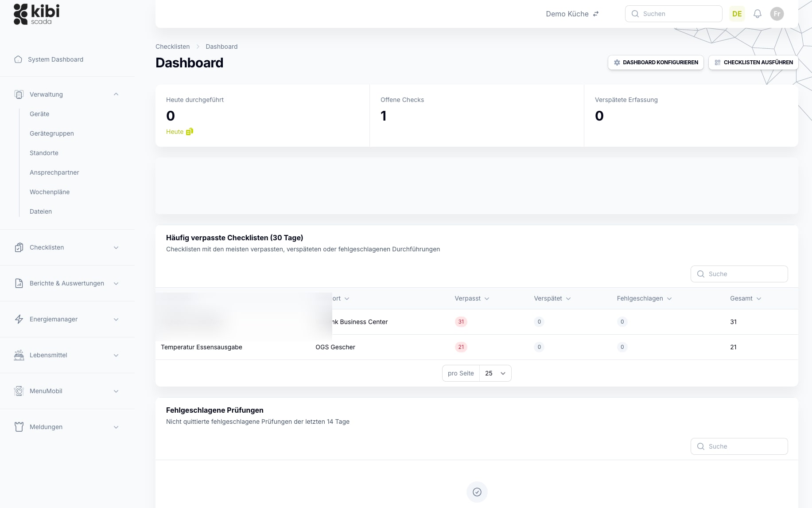Focus Suche field in Häufig verpasste Checklisten
Image resolution: width=812 pixels, height=508 pixels.
739,274
